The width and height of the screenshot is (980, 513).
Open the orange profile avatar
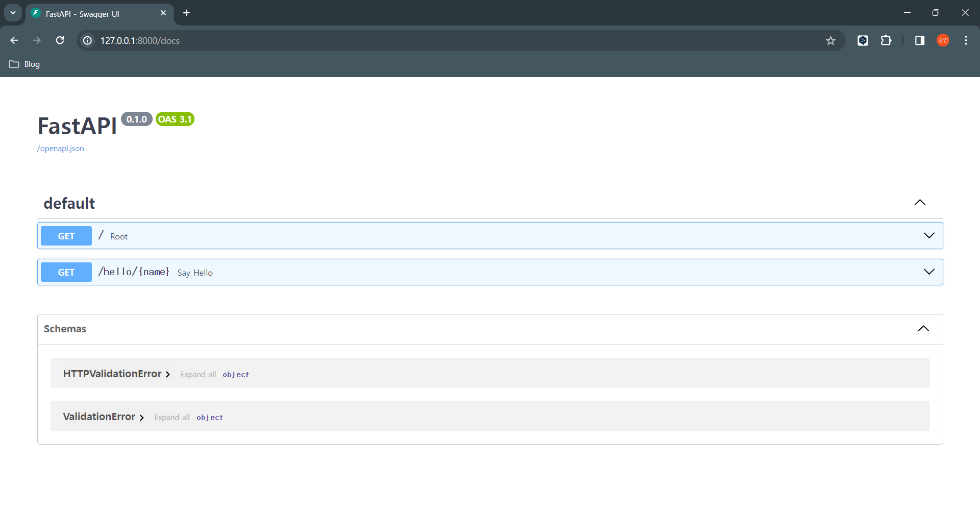pos(943,40)
